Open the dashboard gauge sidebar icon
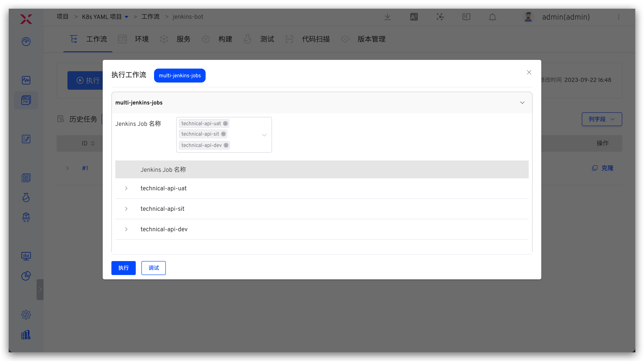This screenshot has width=644, height=361. [x=26, y=41]
